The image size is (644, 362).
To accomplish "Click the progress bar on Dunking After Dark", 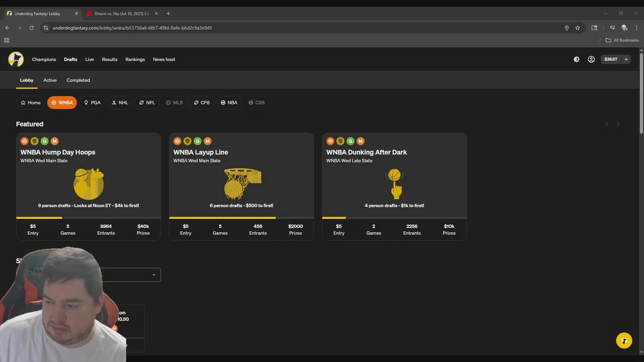I will click(394, 218).
